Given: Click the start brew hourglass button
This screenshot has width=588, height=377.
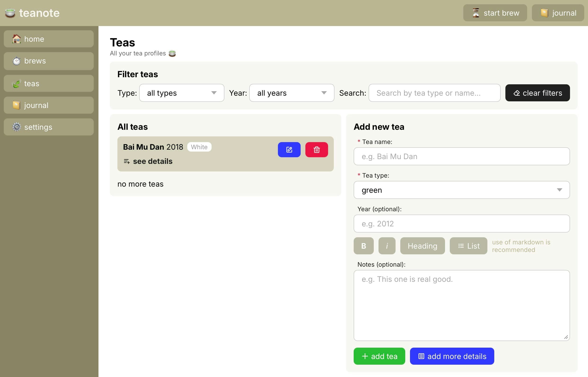Looking at the screenshot, I should click(x=495, y=13).
